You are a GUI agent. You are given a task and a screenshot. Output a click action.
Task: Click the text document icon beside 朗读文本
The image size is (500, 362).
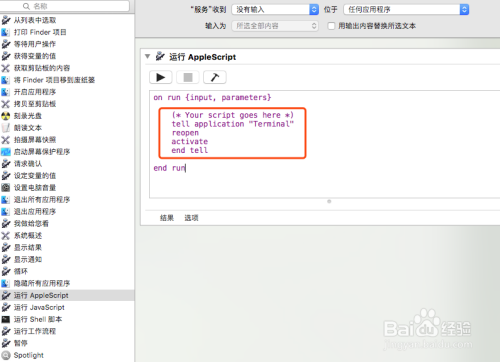pos(6,128)
